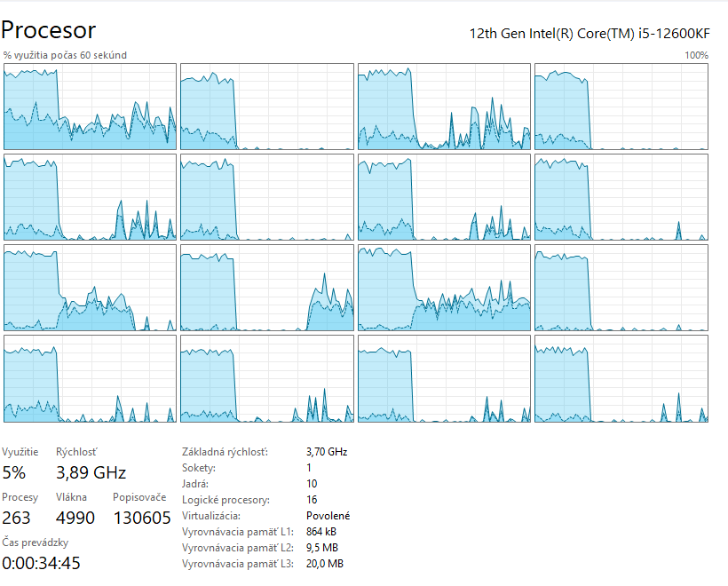
Task: Click the Procesy count showing 263
Action: [x=16, y=517]
